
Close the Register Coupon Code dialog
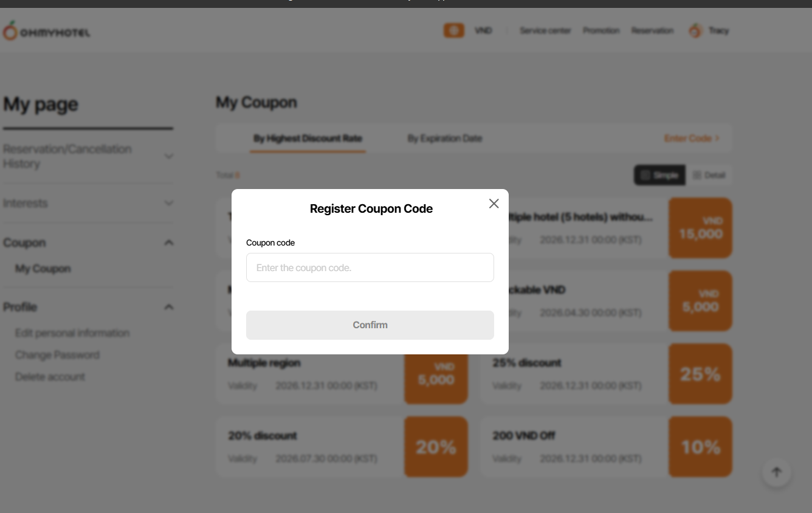494,204
